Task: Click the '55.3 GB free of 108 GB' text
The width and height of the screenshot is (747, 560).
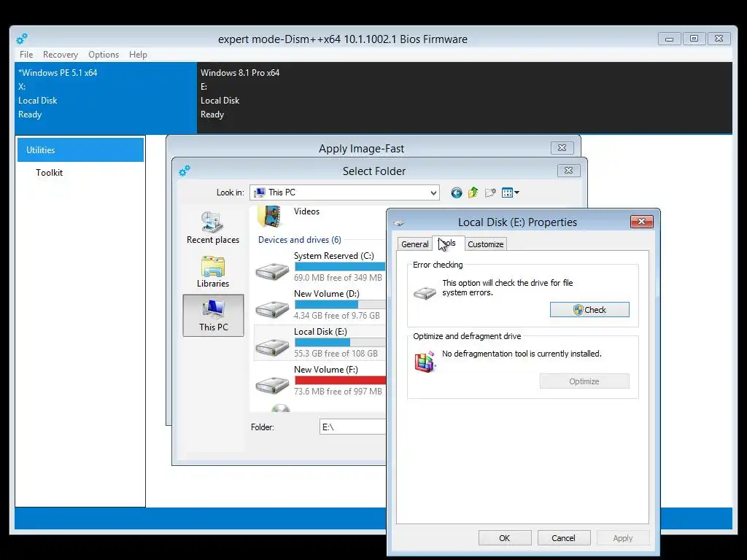Action: point(336,354)
